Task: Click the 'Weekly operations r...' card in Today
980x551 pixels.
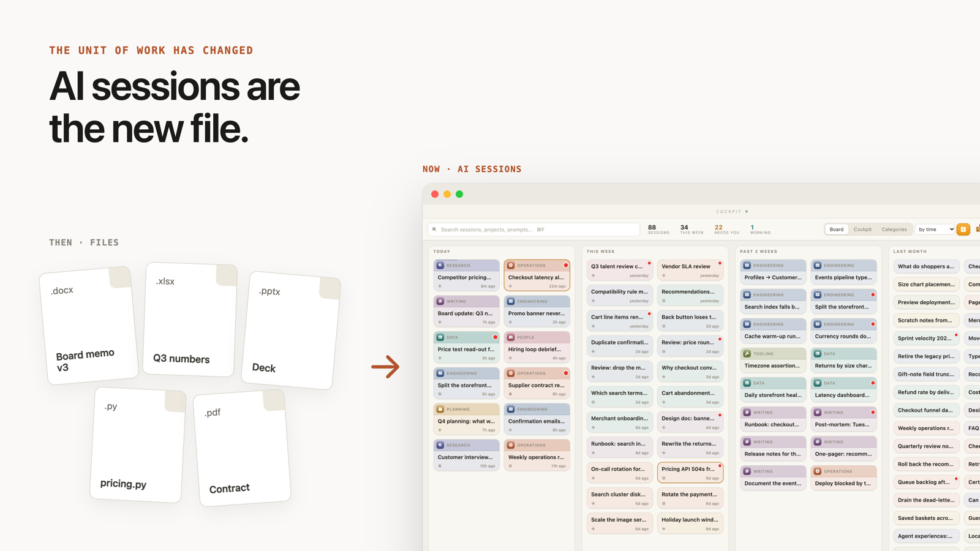Action: [x=537, y=455]
